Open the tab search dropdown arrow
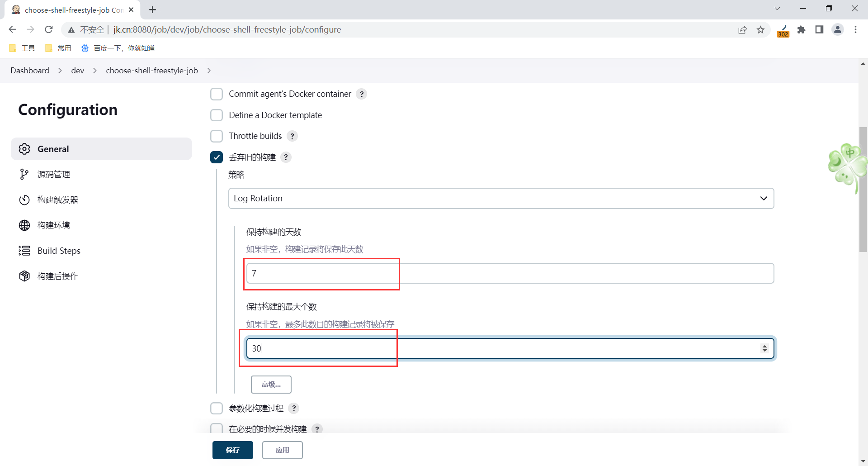This screenshot has width=868, height=466. [x=778, y=9]
